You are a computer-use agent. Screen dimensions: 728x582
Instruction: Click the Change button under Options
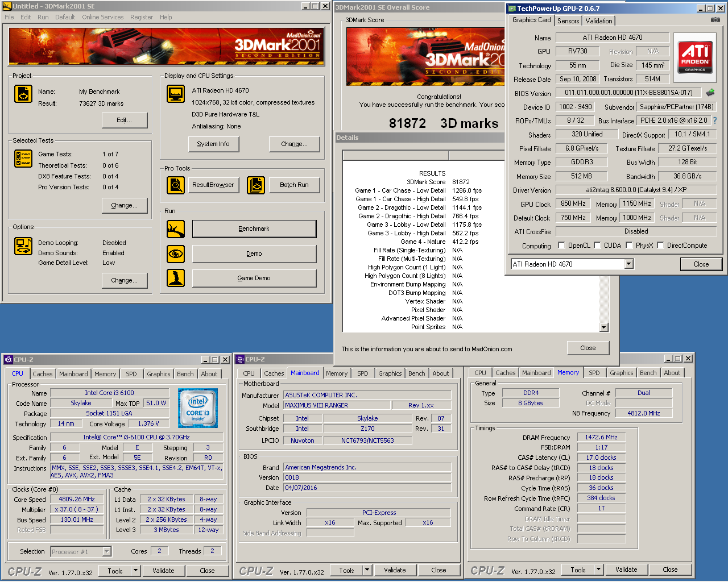pos(125,280)
